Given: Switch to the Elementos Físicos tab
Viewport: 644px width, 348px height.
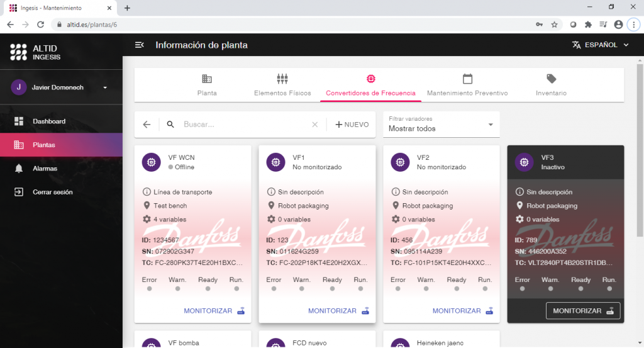Looking at the screenshot, I should click(282, 86).
